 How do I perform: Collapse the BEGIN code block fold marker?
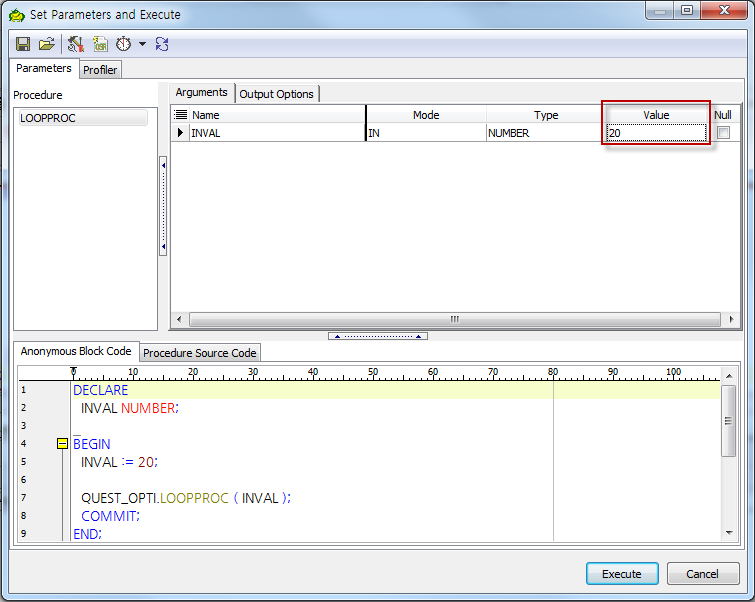[62, 443]
